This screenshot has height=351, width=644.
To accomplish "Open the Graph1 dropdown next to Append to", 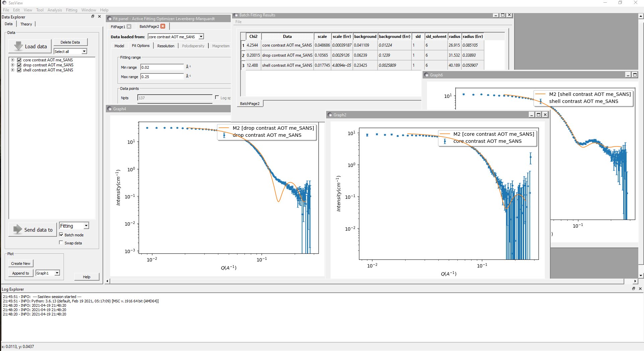I will click(x=57, y=273).
